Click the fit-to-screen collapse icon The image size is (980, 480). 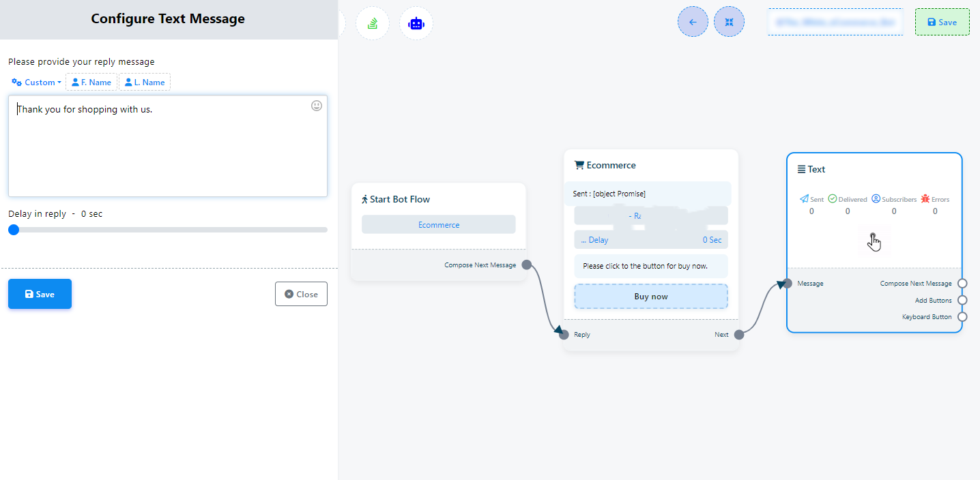click(729, 22)
